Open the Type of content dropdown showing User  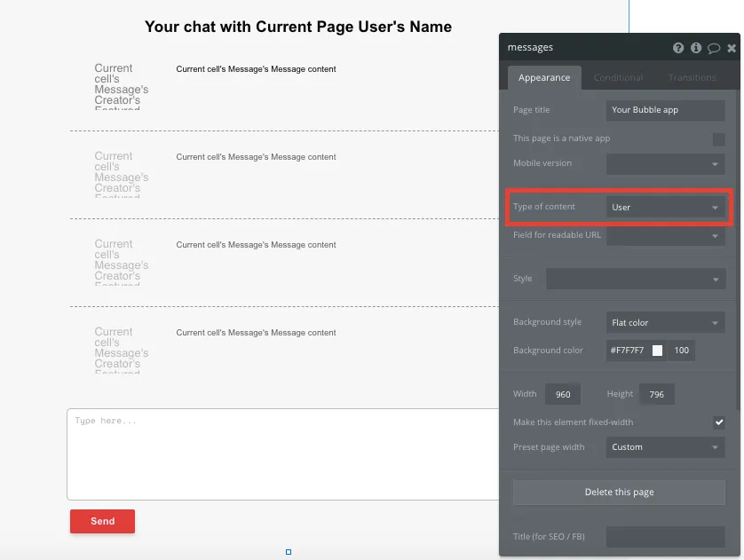click(x=664, y=207)
